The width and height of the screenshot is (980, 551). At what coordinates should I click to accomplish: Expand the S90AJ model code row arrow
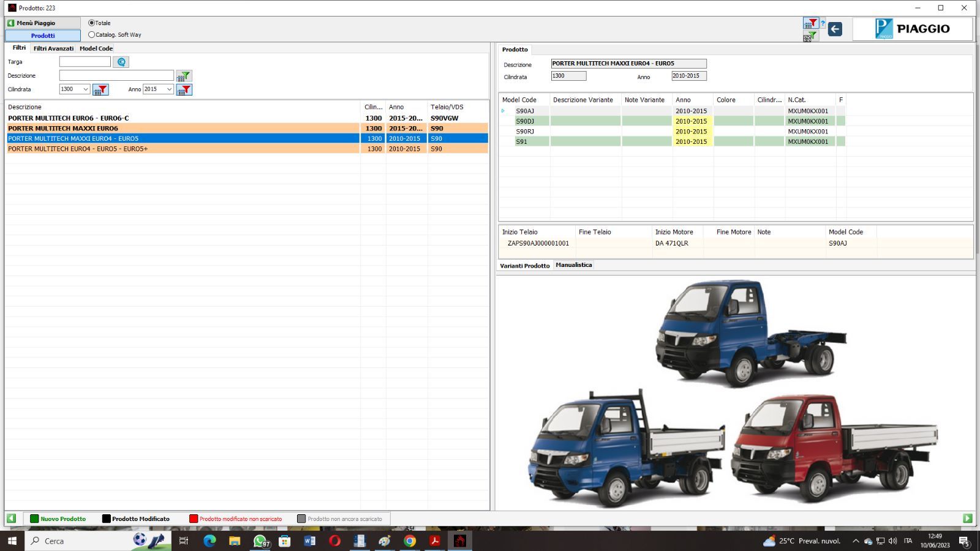tap(503, 111)
